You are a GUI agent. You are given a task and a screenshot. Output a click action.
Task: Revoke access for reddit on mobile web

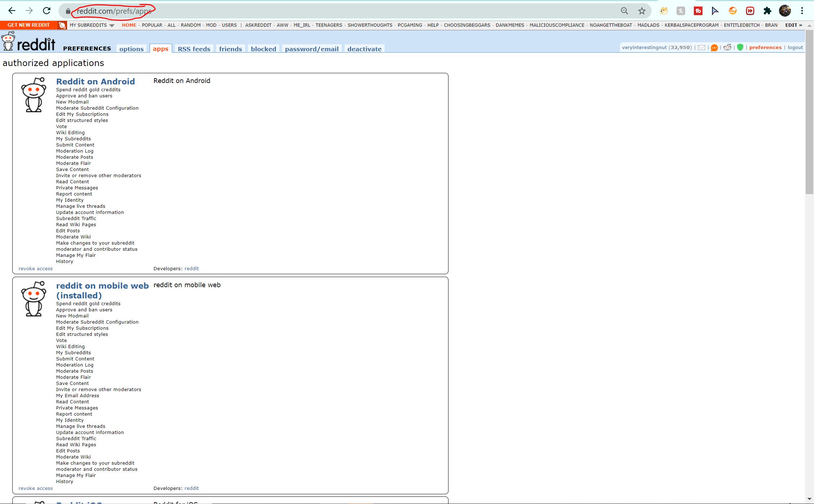(35, 488)
